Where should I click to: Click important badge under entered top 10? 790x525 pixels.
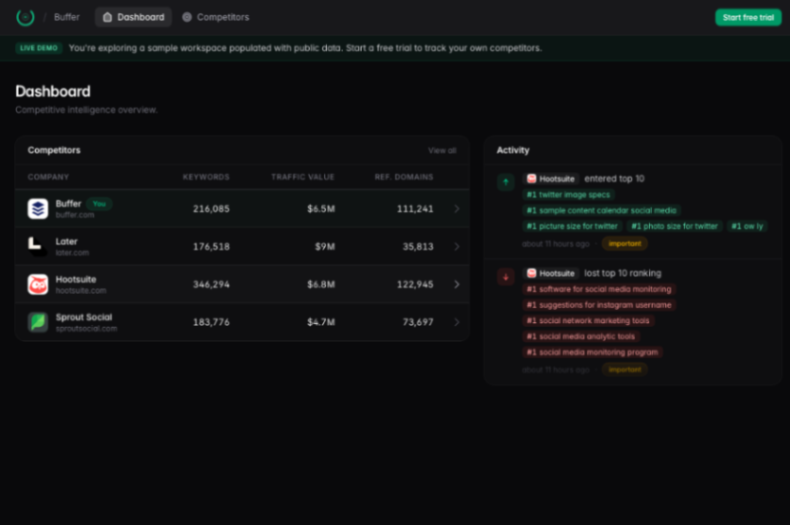(625, 243)
